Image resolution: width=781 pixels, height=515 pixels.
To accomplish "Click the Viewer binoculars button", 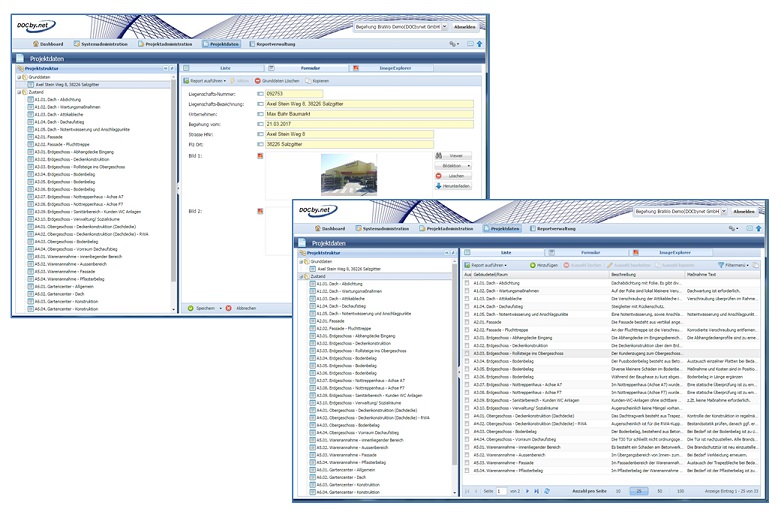I will pos(452,156).
